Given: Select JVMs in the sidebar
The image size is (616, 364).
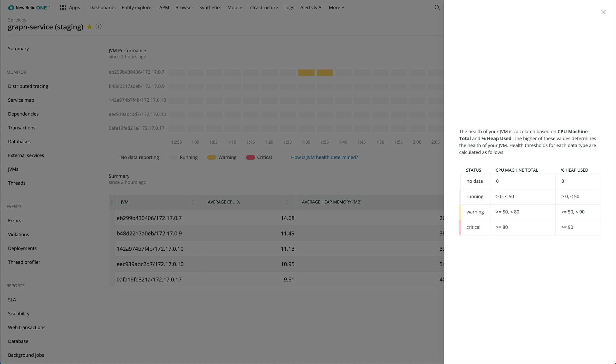Looking at the screenshot, I should pos(13,169).
